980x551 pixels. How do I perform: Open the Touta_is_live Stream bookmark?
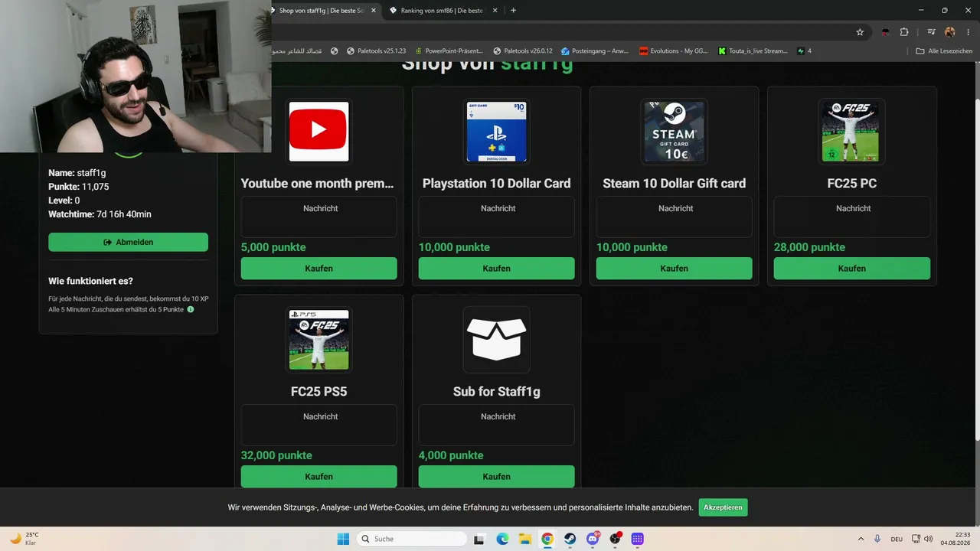(x=753, y=51)
